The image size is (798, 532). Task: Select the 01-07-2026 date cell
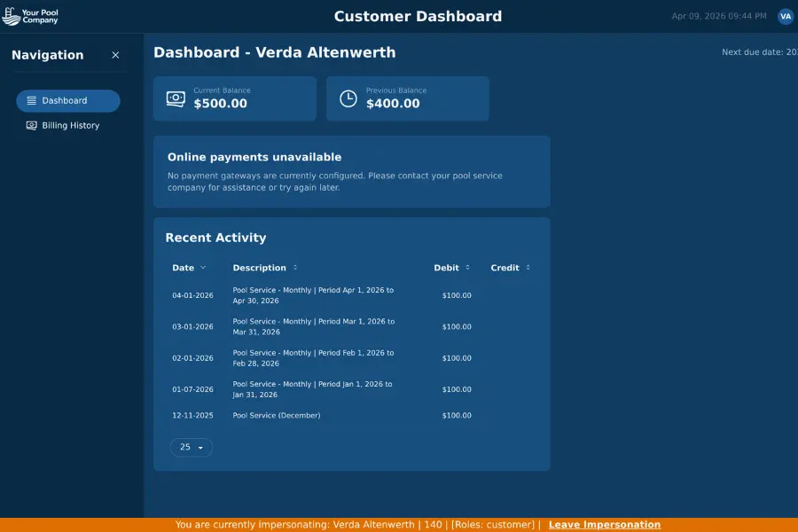[x=192, y=389]
